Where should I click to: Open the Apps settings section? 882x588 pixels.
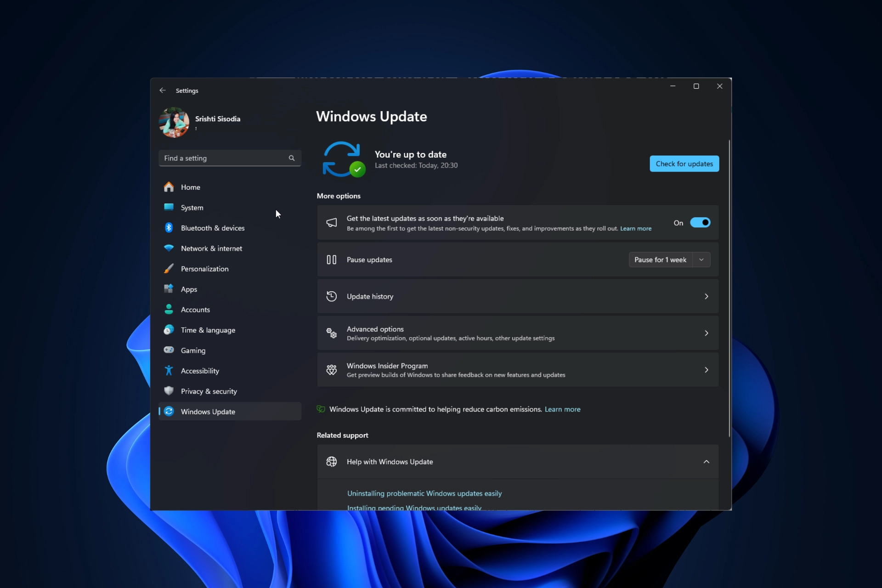(x=189, y=289)
